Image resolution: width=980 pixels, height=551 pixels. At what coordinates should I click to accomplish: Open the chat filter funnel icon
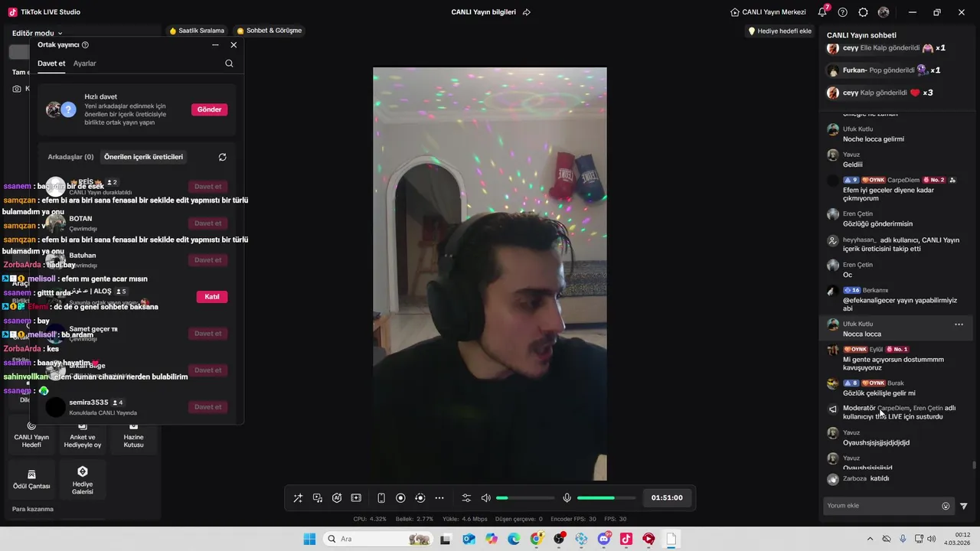coord(964,506)
